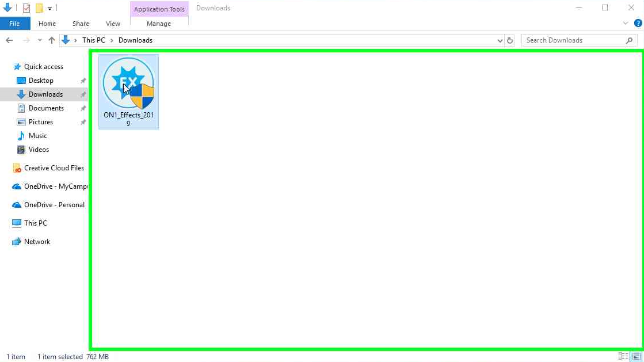Switch to the Home ribbon tab
The width and height of the screenshot is (644, 362).
point(47,24)
